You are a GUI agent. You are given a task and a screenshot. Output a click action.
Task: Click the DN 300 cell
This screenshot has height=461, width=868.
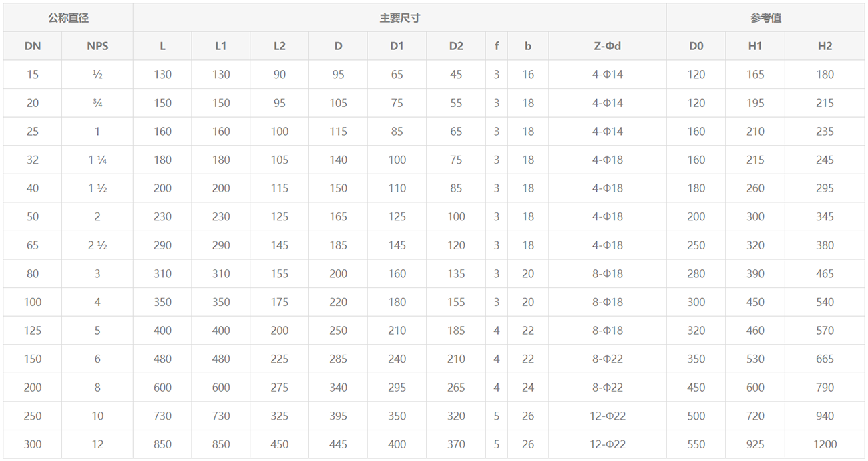[32, 444]
